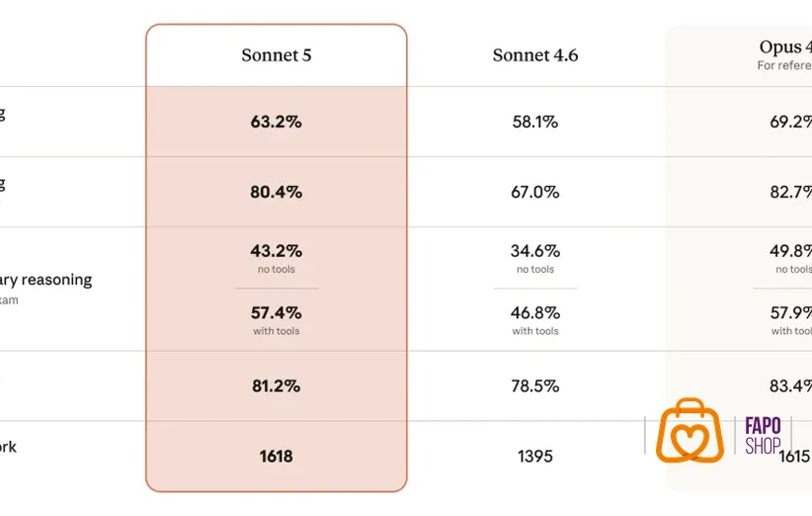Viewport: 812px width, 516px height.
Task: Click the 43.2% no tools value
Action: coord(276,251)
